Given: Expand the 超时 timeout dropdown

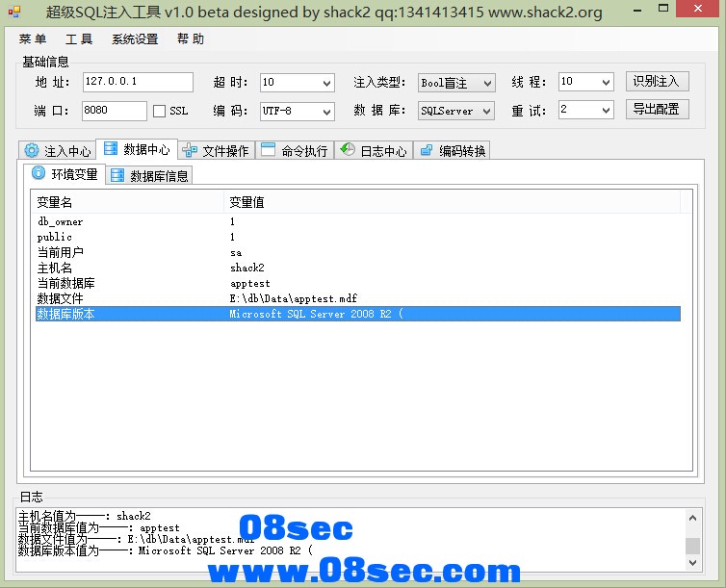Looking at the screenshot, I should [326, 84].
